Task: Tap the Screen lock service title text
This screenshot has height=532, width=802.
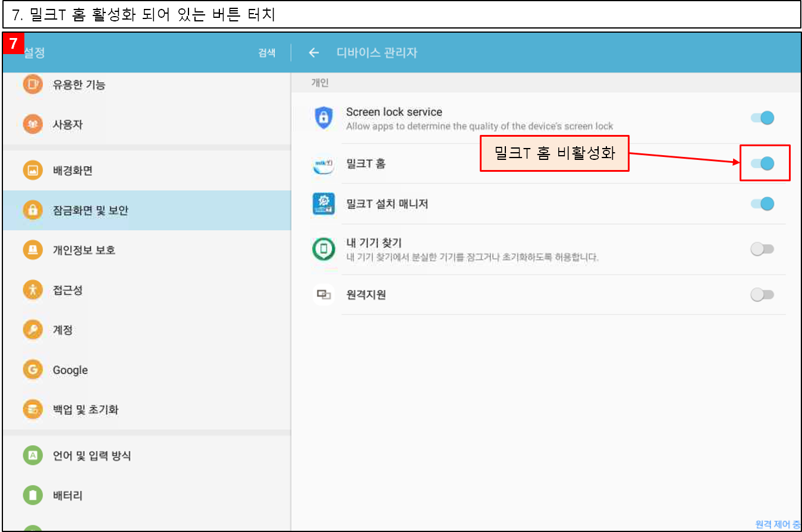Action: click(x=394, y=112)
